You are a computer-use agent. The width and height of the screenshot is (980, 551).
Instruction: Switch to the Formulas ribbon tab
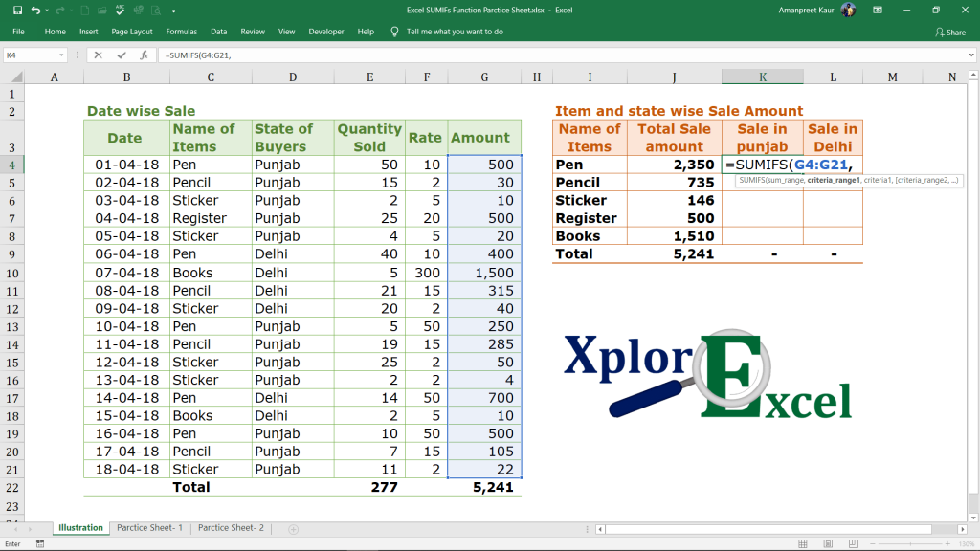182,31
